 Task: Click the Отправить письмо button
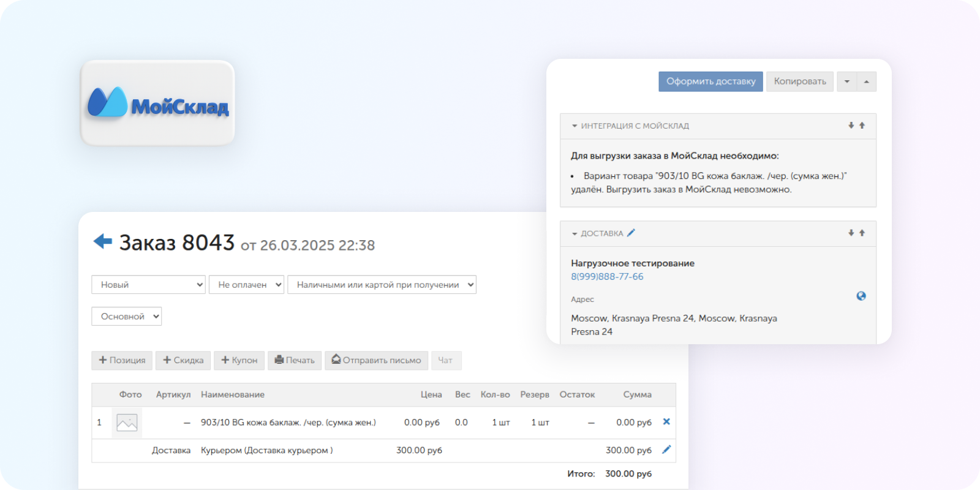click(376, 360)
